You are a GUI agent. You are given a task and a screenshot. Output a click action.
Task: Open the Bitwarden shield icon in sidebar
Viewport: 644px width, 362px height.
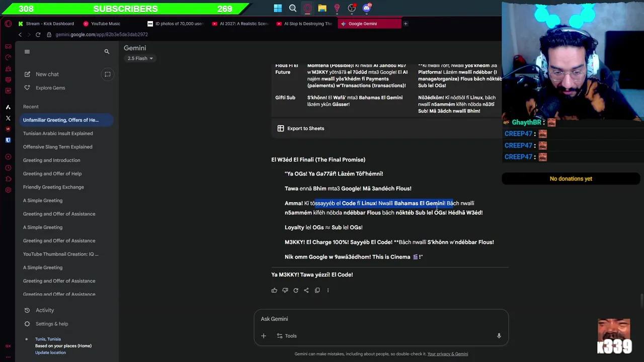point(8,140)
